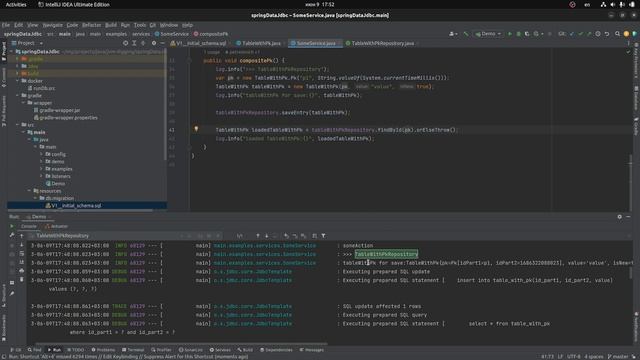Screen dimensions: 640x360
Task: Open the Demo run configuration dropdown
Action: [x=488, y=34]
